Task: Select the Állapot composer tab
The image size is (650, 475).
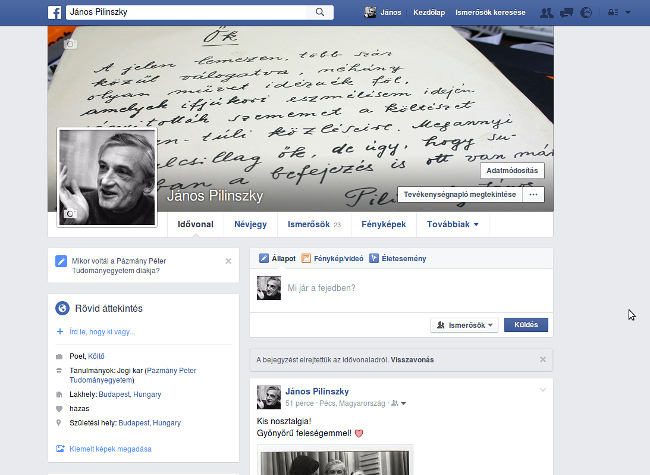Action: pyautogui.click(x=277, y=258)
